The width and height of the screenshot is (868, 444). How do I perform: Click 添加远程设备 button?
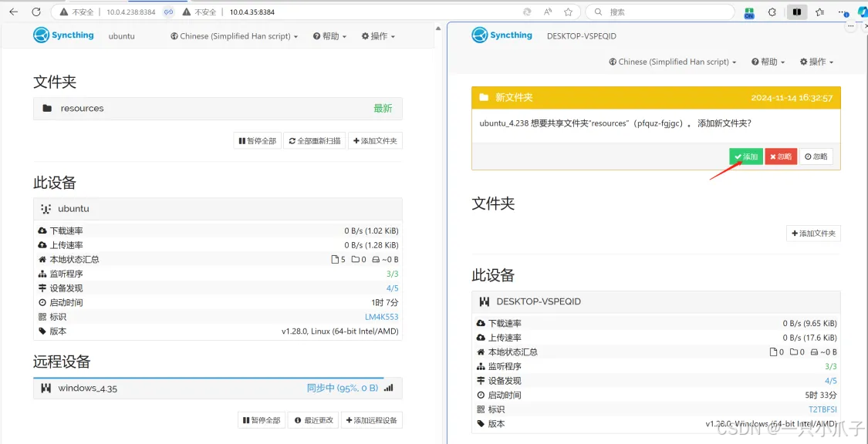coord(372,420)
